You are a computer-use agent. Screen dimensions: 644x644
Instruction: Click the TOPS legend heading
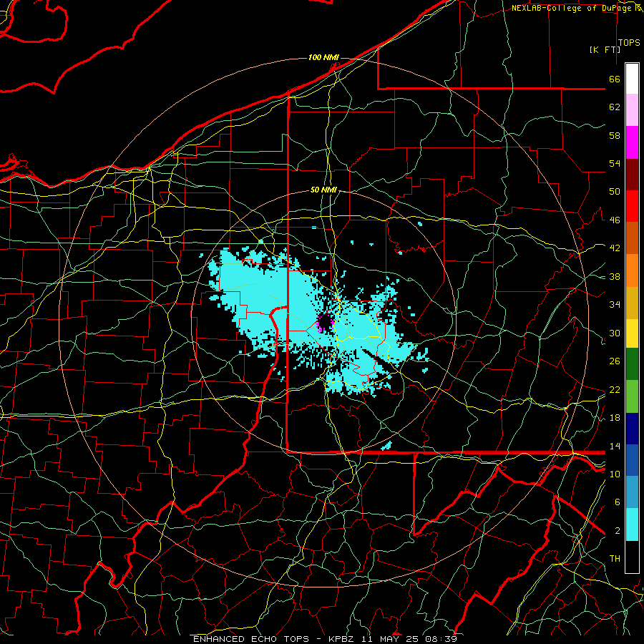[629, 43]
